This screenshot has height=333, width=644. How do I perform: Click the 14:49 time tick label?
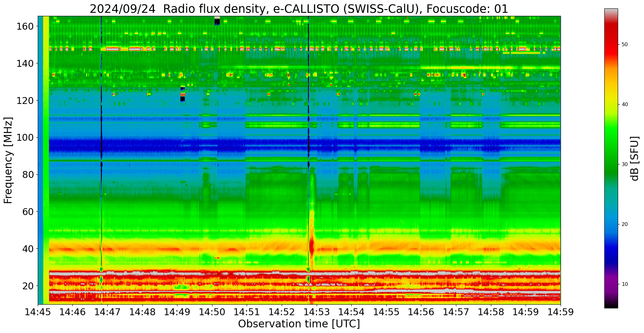click(177, 312)
